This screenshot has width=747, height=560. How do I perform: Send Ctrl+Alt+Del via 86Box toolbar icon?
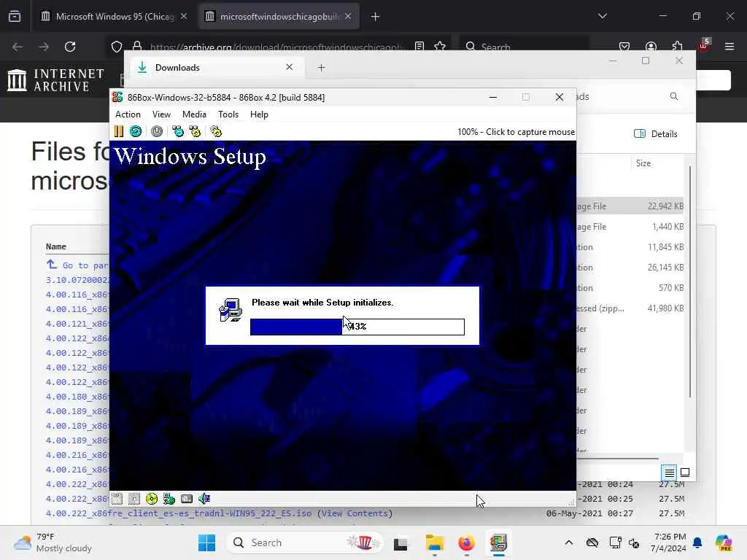178,131
